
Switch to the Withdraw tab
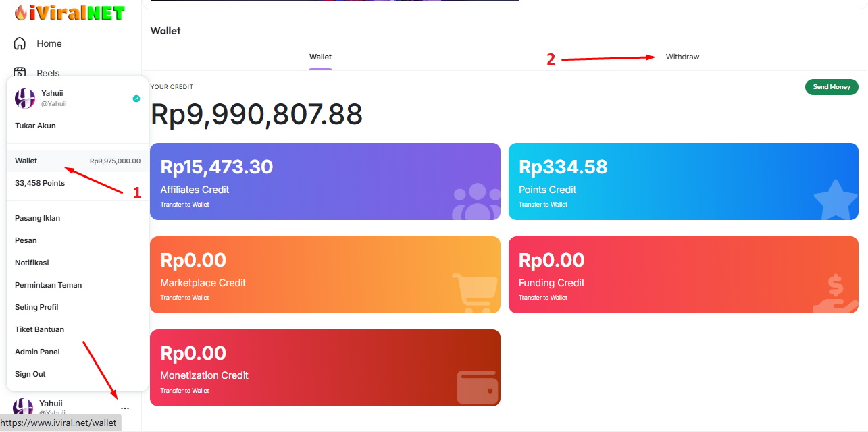tap(682, 57)
